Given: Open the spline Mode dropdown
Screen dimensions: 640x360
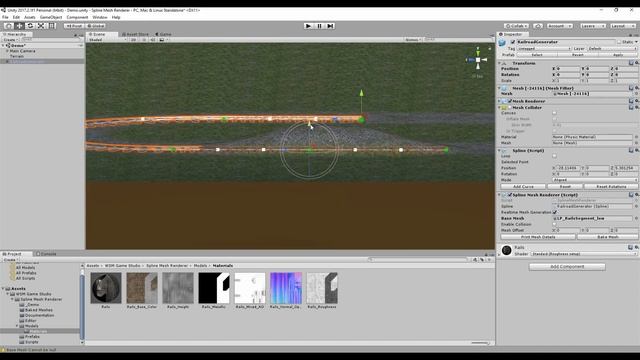Looking at the screenshot, I should click(595, 180).
